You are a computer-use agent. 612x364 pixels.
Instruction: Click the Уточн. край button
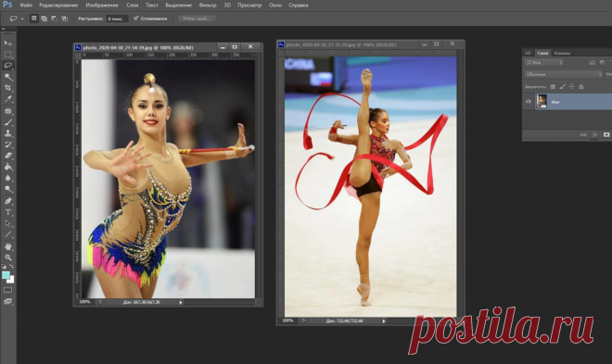(x=197, y=19)
